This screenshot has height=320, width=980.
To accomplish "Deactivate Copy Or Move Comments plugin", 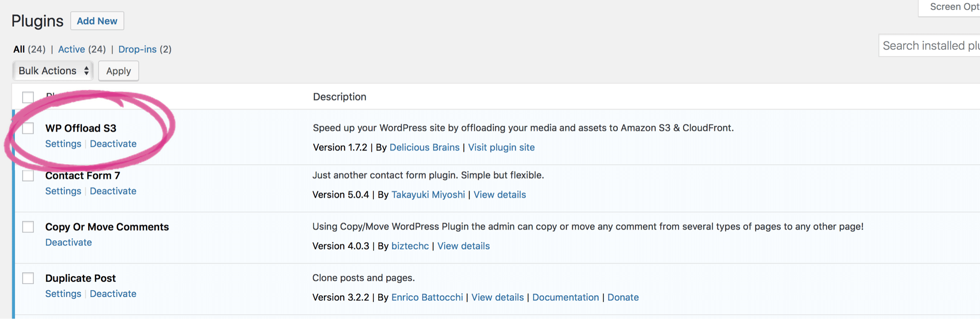I will [69, 243].
